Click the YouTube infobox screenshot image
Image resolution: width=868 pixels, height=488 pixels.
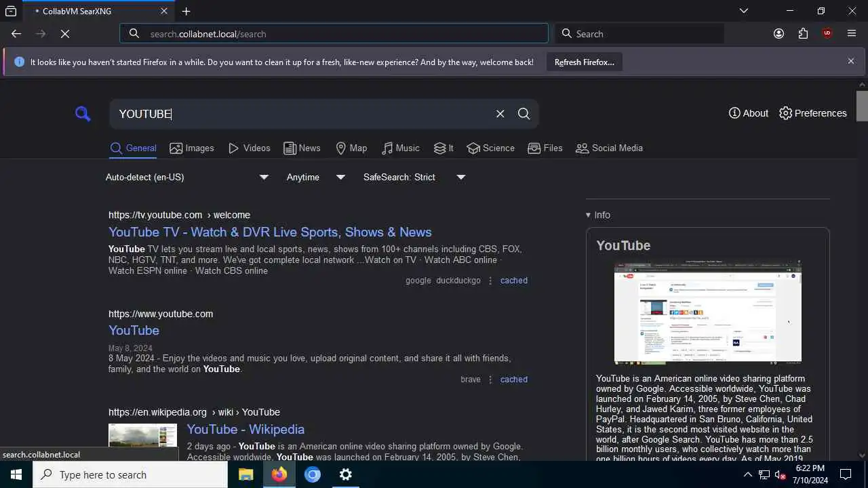click(x=708, y=312)
